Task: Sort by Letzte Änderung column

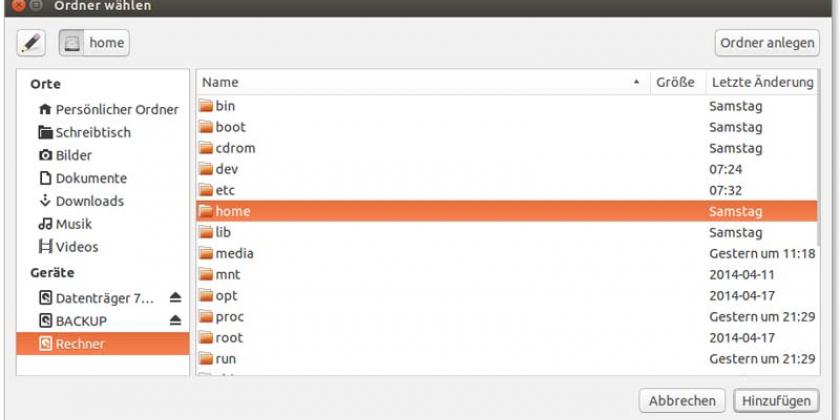Action: click(760, 82)
